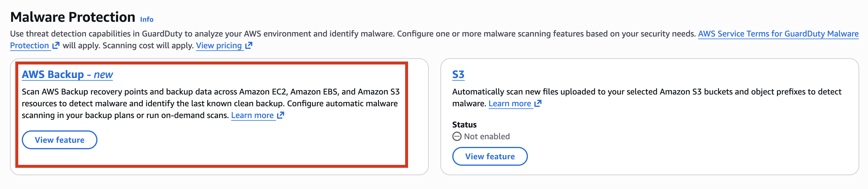Image resolution: width=868 pixels, height=189 pixels.
Task: Click external-link icon beside View pricing
Action: coord(249,45)
